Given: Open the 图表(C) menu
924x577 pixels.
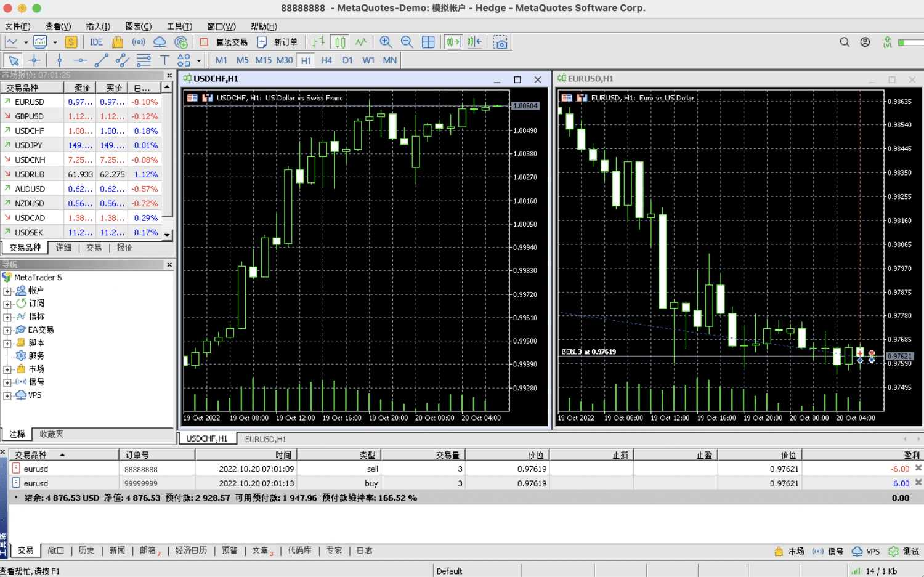Looking at the screenshot, I should pos(138,26).
